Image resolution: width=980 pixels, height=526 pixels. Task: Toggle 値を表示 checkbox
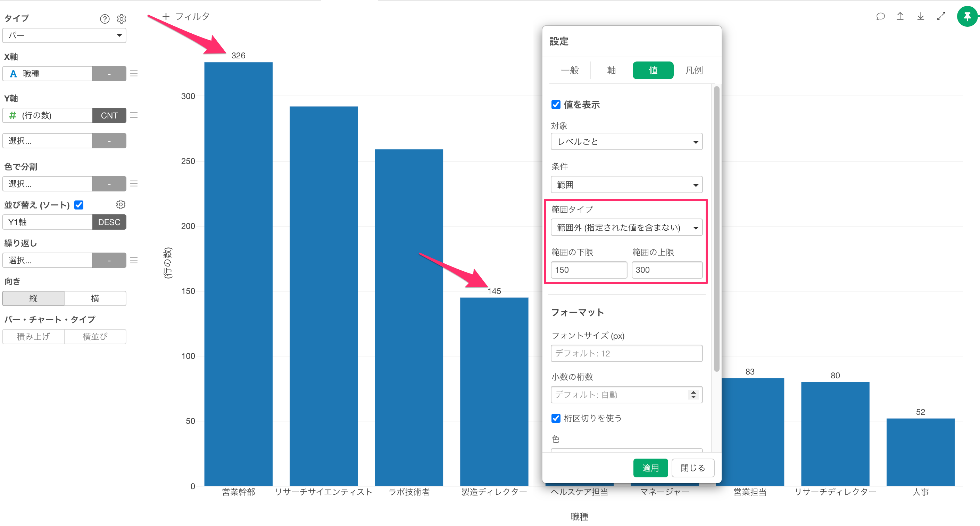pos(556,104)
